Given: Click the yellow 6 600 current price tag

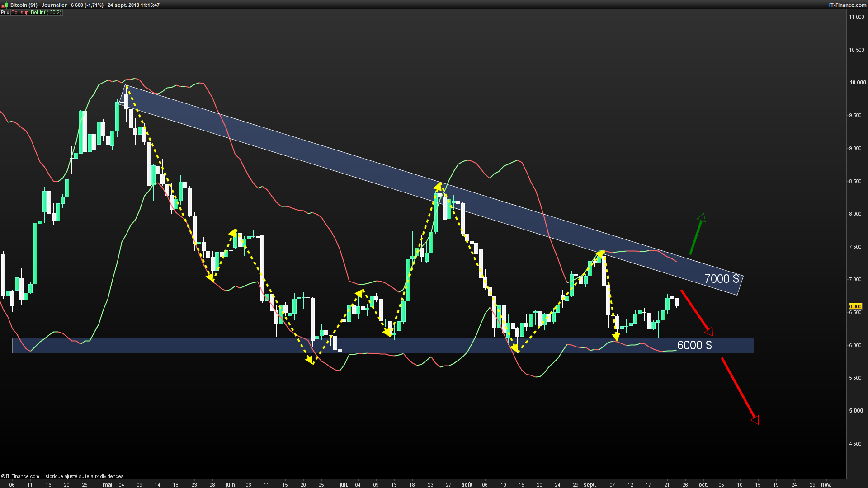Looking at the screenshot, I should (x=855, y=306).
